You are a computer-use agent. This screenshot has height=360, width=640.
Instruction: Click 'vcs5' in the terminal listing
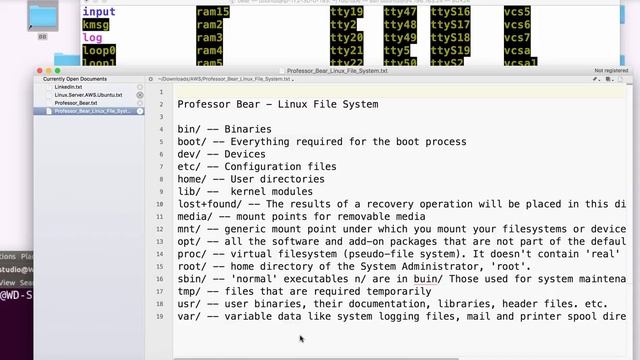point(517,12)
